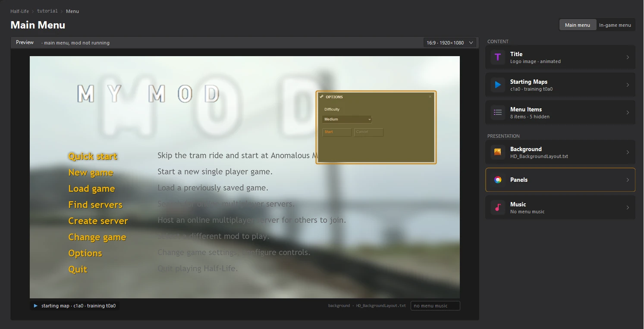Click the Steam icon in Options panel
This screenshot has height=329, width=644.
pos(321,97)
